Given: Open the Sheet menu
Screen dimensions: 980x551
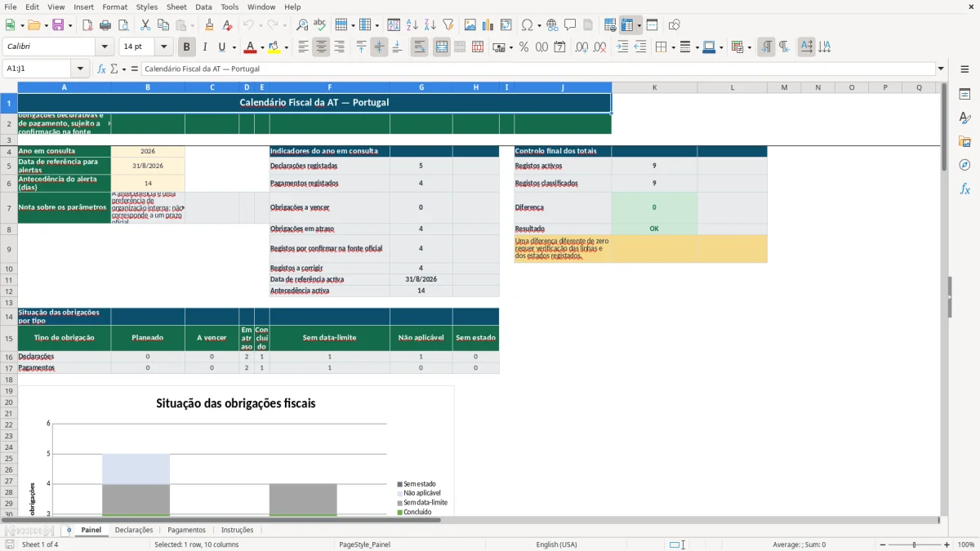Looking at the screenshot, I should 176,7.
